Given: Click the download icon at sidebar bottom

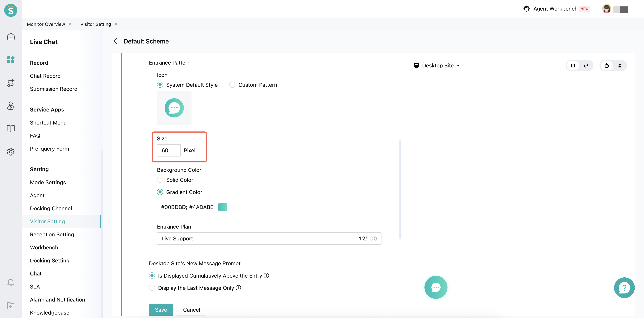Looking at the screenshot, I should tap(11, 306).
